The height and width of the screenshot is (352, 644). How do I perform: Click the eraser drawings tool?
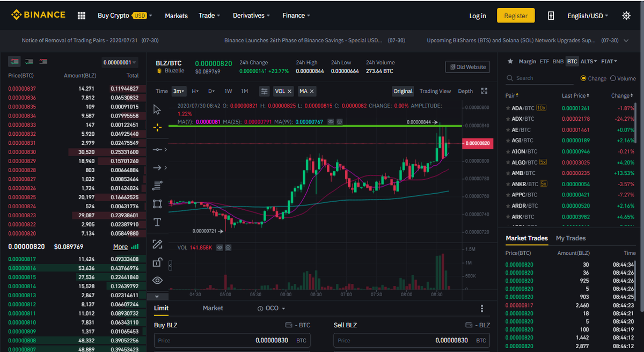click(x=157, y=244)
